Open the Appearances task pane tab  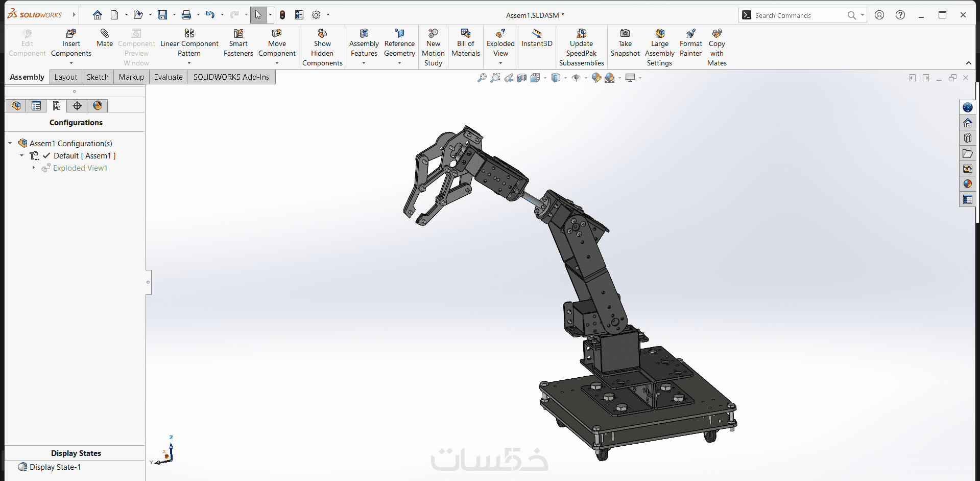tap(968, 184)
